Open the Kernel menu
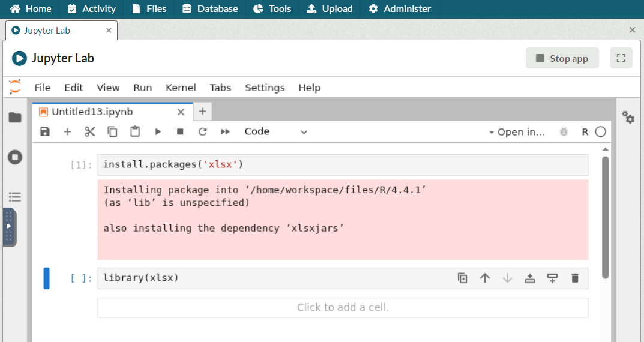 click(x=181, y=88)
